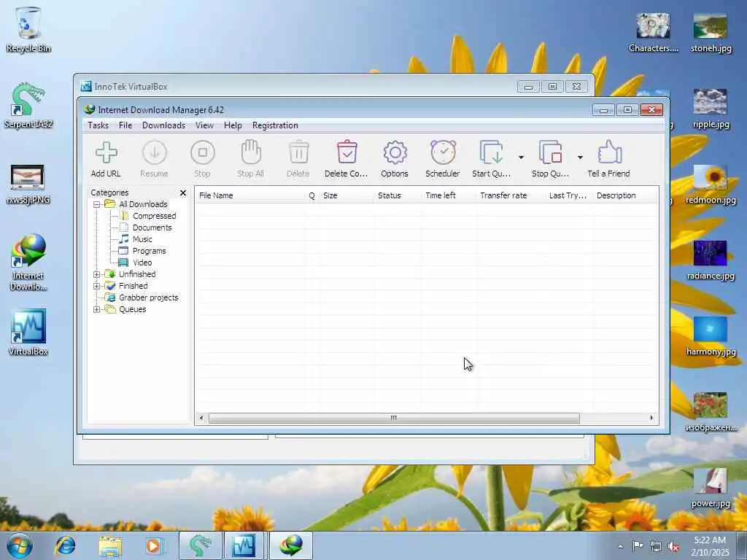Click the muted volume tray icon
The image size is (747, 560).
[673, 547]
